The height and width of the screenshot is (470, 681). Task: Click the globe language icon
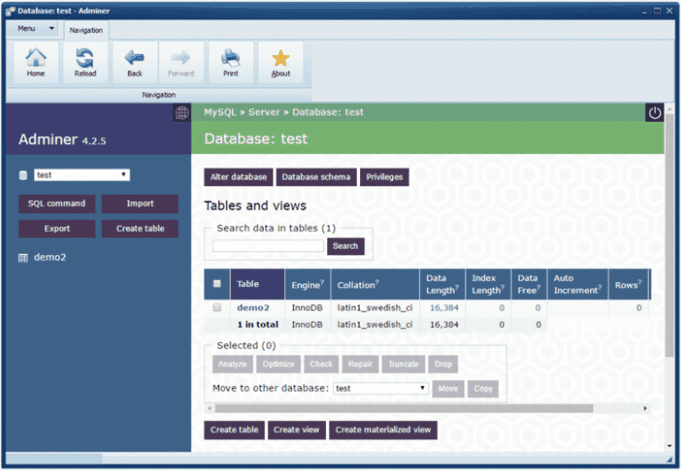pyautogui.click(x=182, y=113)
